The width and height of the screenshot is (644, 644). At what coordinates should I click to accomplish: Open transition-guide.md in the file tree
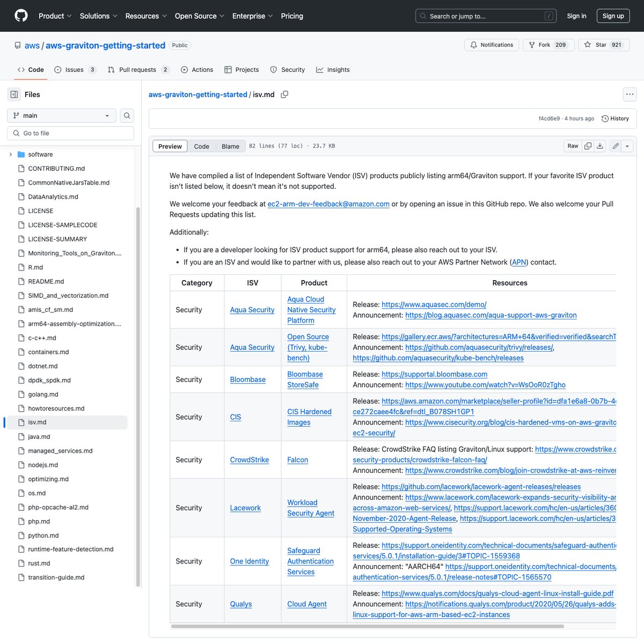click(x=56, y=577)
